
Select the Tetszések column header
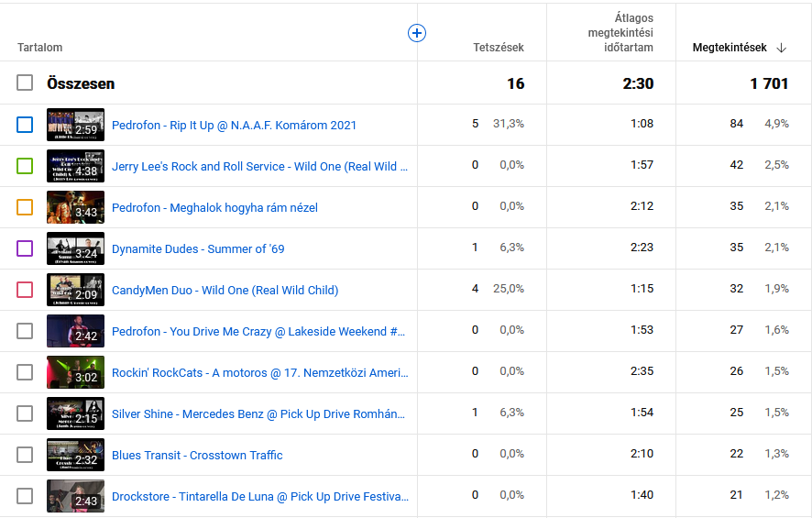(498, 48)
